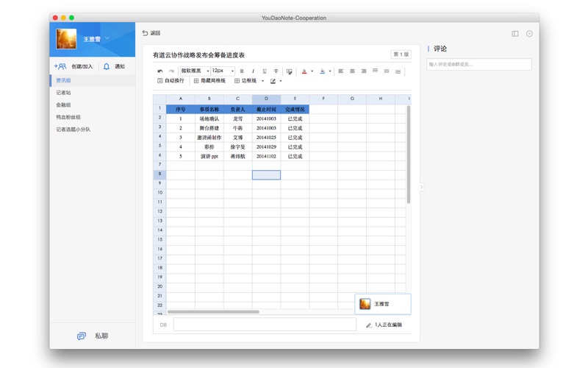This screenshot has width=588, height=368.
Task: Click cell 20141025
Action: tap(266, 138)
